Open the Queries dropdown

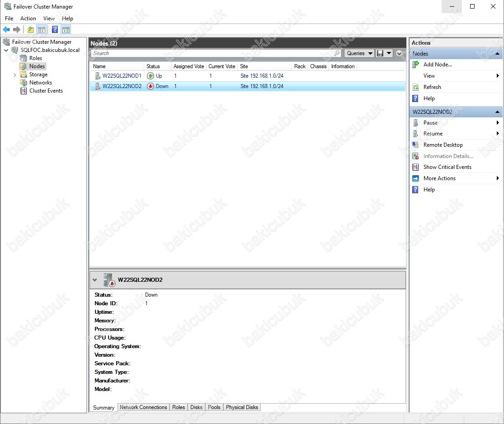point(360,53)
